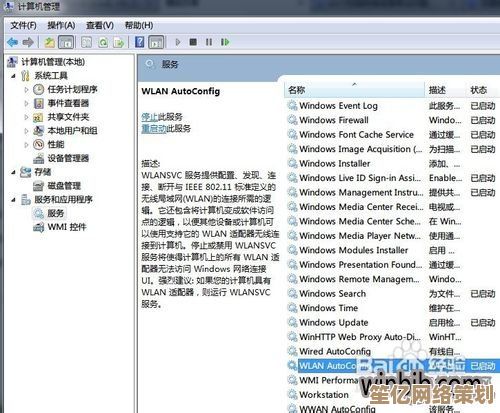Select WMI 控件 in the tree
Screen dimensions: 500x413
[x=67, y=227]
